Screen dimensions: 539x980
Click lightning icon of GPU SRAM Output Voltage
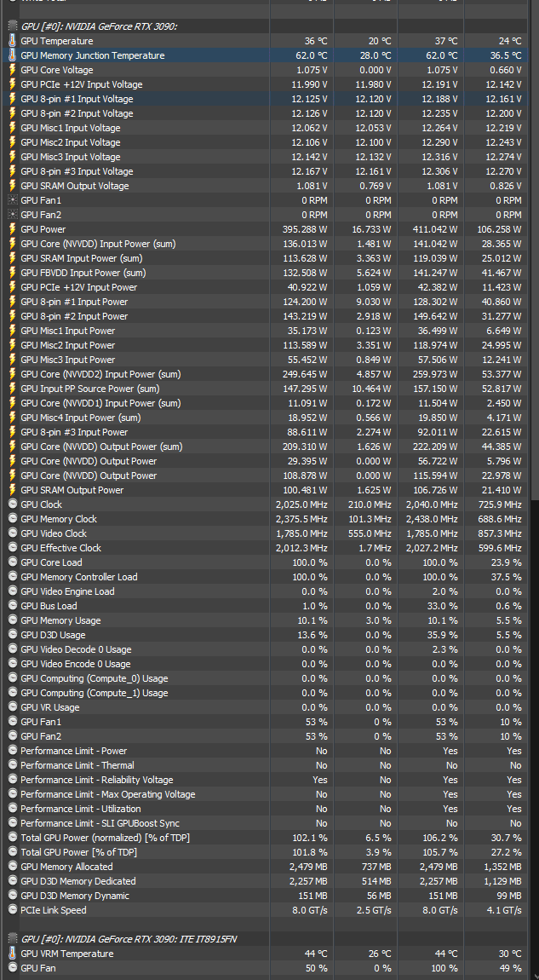click(x=13, y=186)
